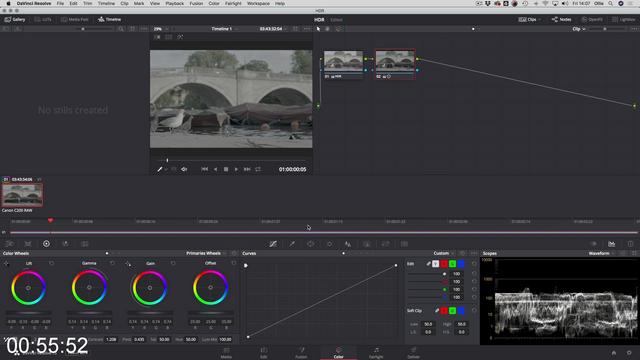Click the Gamma master wheel slider
Viewport: 640px width, 360px height.
89,313
